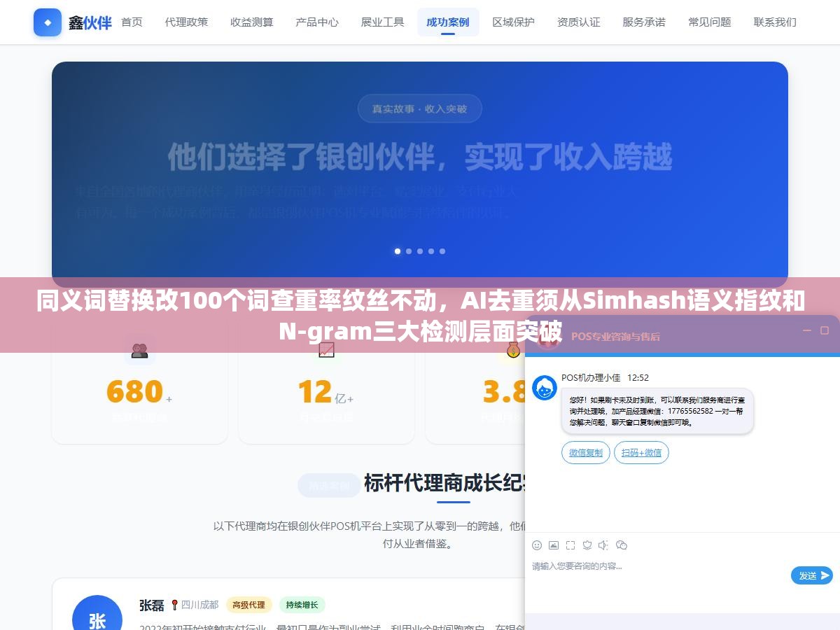Go to the 首页 nav item
This screenshot has height=630, width=840.
pos(132,22)
